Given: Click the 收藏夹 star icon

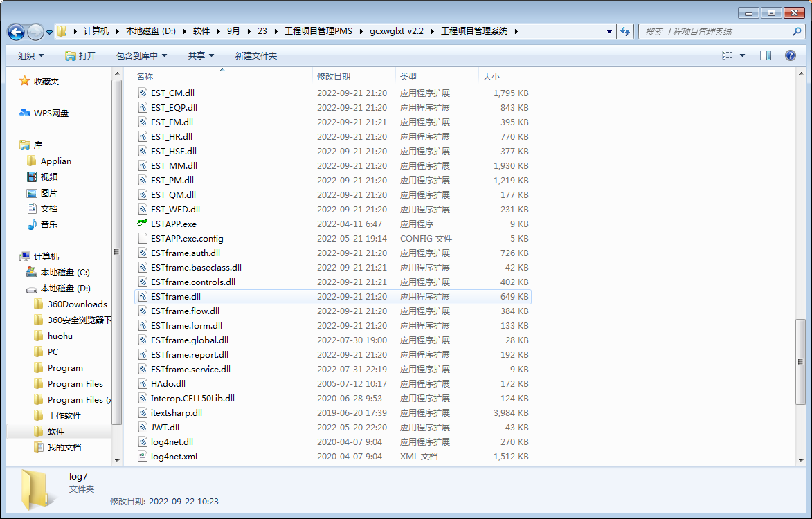Looking at the screenshot, I should tap(24, 81).
